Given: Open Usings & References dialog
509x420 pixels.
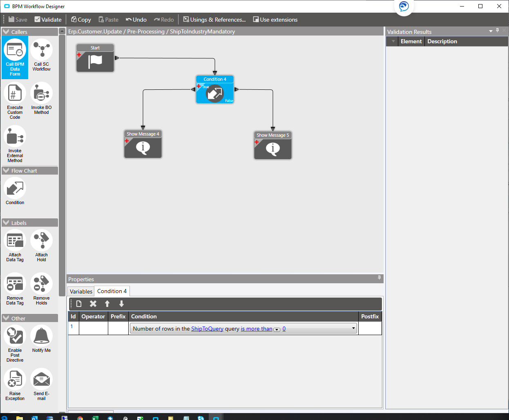Looking at the screenshot, I should pos(214,20).
